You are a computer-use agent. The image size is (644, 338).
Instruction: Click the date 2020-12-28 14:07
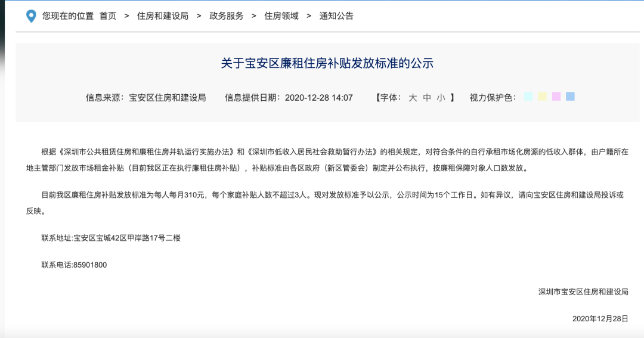click(318, 98)
